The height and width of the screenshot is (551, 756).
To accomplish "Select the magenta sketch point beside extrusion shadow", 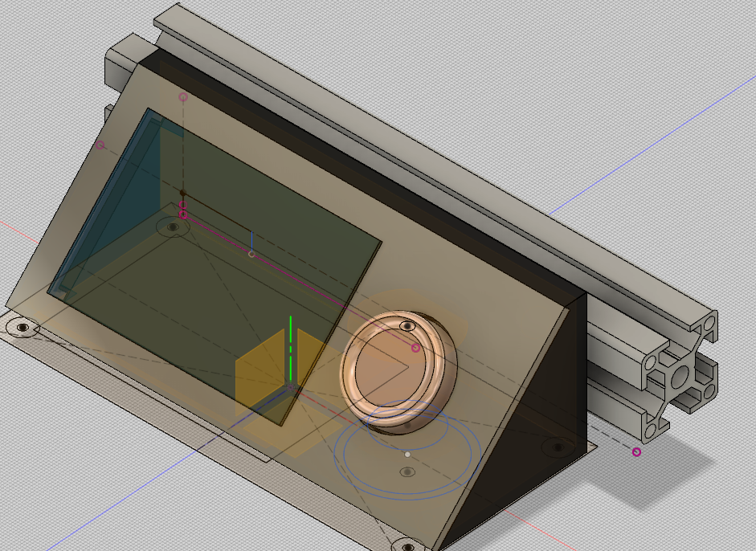I will 636,452.
